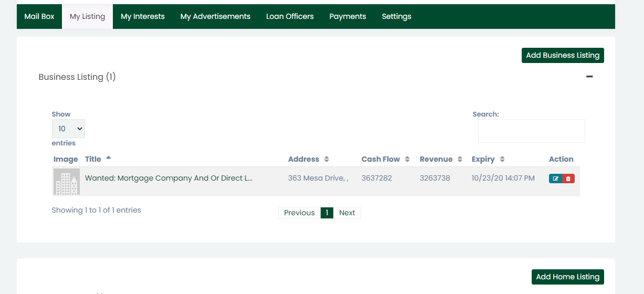644x294 pixels.
Task: Click the building thumbnail image
Action: (x=67, y=182)
